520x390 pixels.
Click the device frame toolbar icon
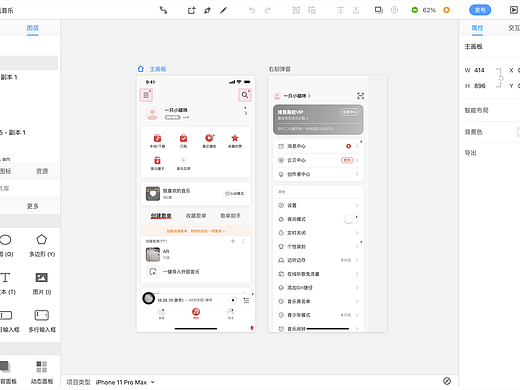[x=379, y=10]
